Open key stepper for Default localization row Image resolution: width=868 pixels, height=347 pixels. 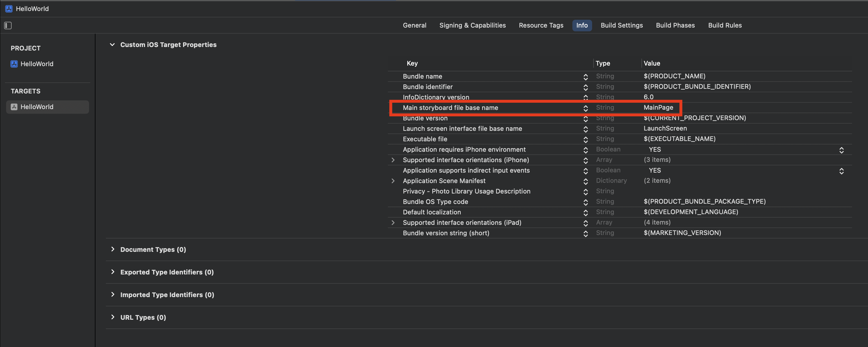(x=585, y=213)
